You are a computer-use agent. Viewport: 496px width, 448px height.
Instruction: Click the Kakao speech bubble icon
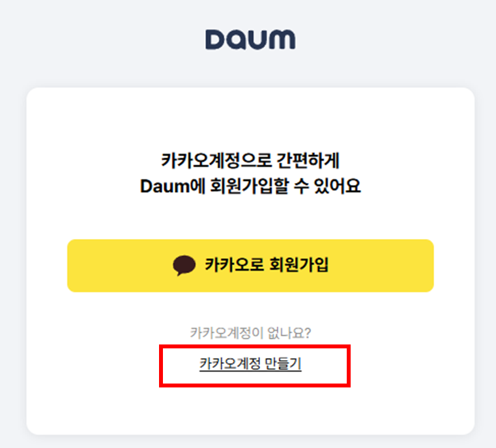click(x=184, y=265)
